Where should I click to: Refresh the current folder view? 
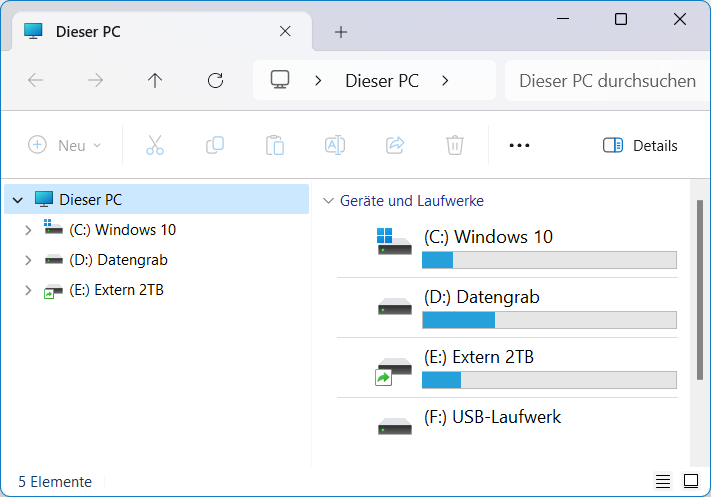(215, 81)
